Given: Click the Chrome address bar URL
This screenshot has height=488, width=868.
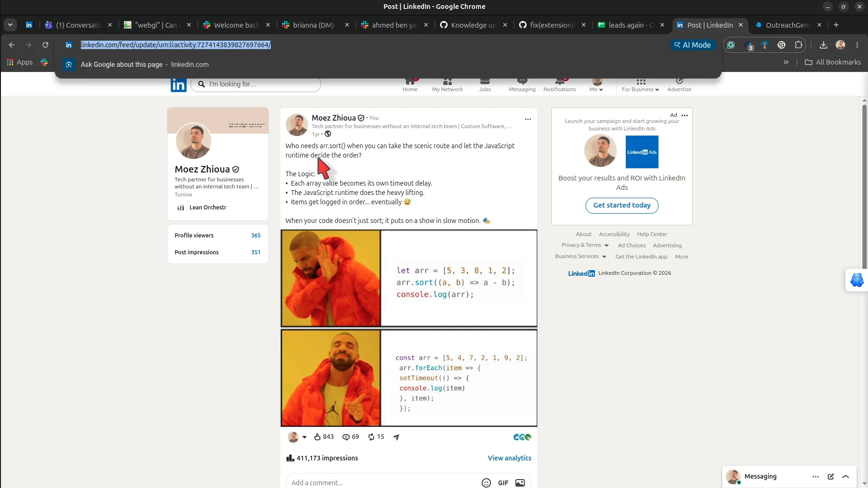Looking at the screenshot, I should click(176, 45).
